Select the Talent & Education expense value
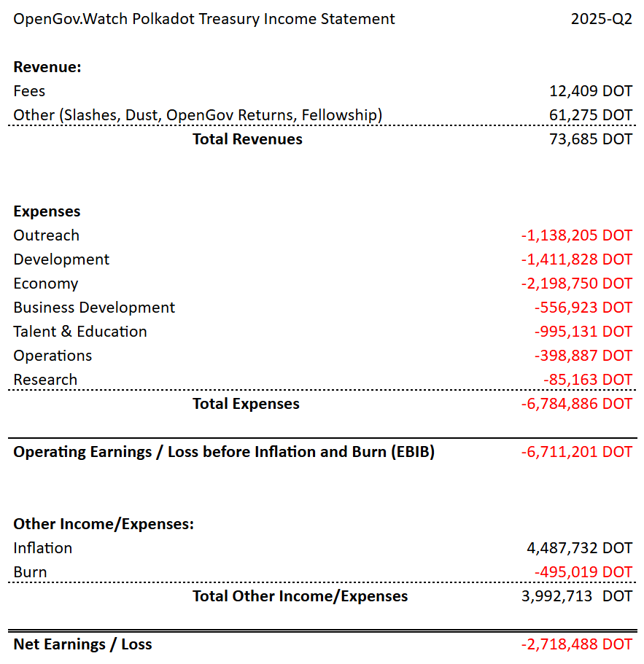This screenshot has width=644, height=664. click(583, 332)
